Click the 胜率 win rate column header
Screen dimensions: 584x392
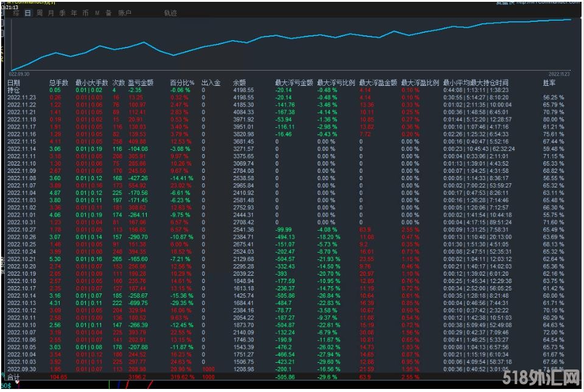coord(549,83)
